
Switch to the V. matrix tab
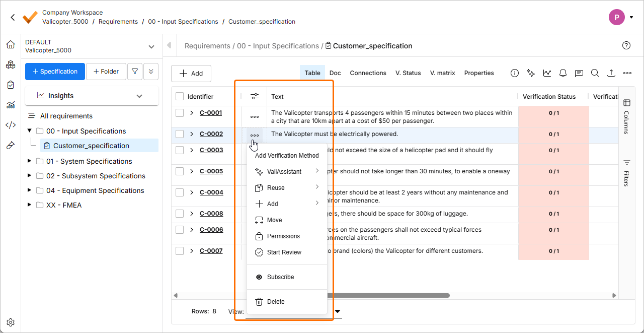click(x=442, y=73)
